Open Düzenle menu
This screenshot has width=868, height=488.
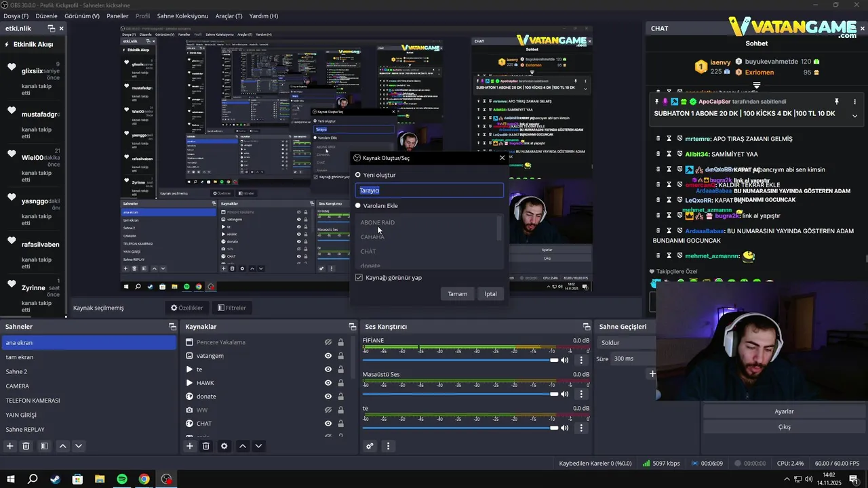point(46,16)
